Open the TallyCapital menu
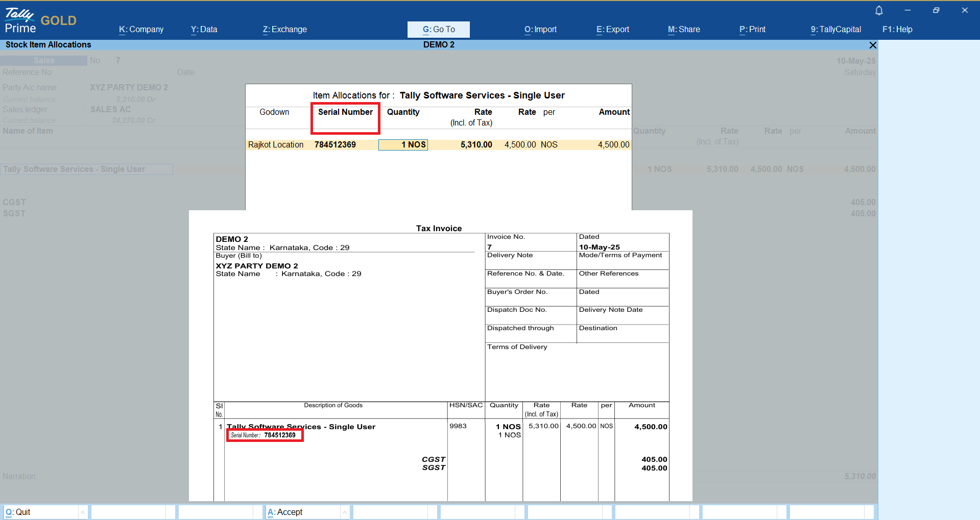Viewport: 980px width, 520px height. point(835,30)
